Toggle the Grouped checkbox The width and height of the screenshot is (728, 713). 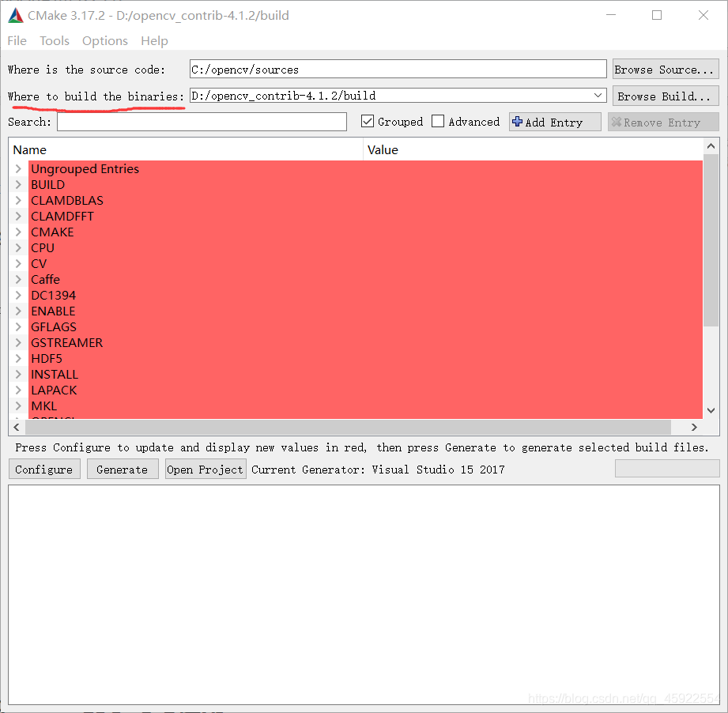coord(368,121)
